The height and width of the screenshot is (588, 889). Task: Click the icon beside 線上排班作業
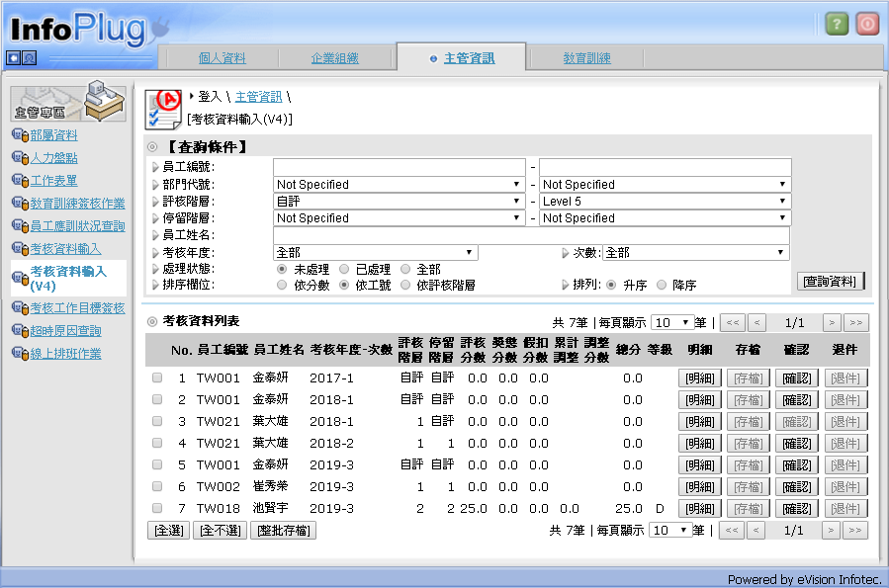point(20,354)
